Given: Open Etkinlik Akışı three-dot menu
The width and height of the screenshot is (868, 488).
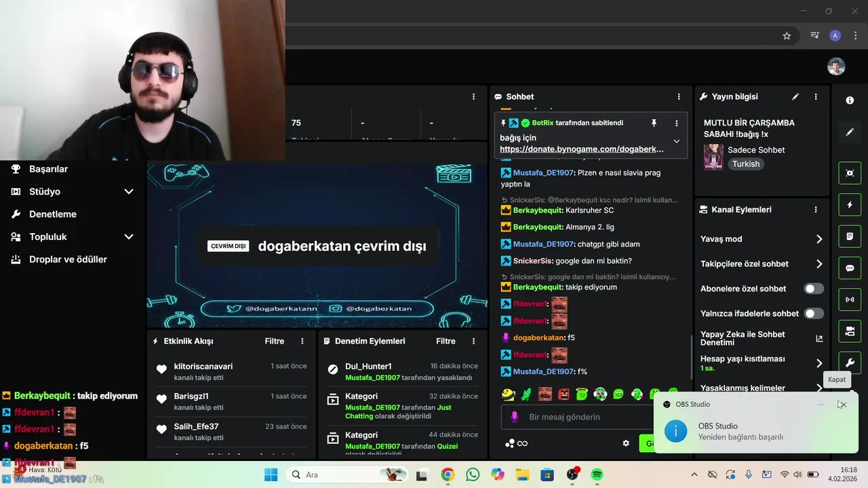Looking at the screenshot, I should 302,341.
